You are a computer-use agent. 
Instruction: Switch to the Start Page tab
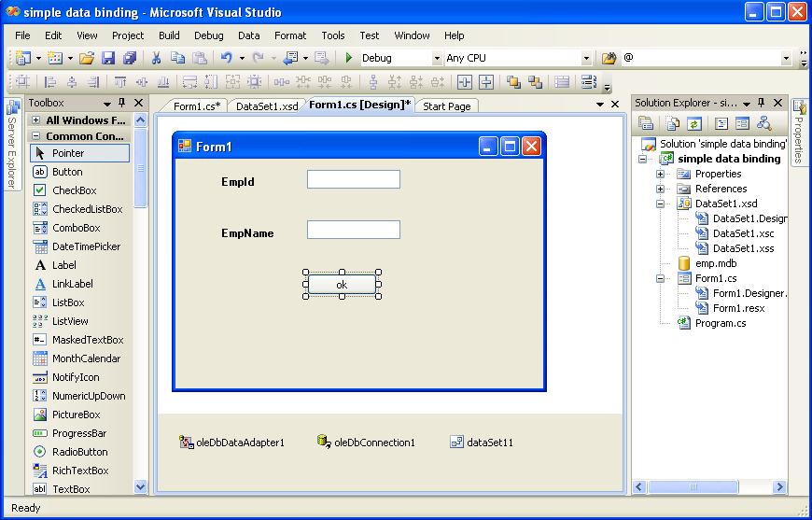click(x=446, y=106)
